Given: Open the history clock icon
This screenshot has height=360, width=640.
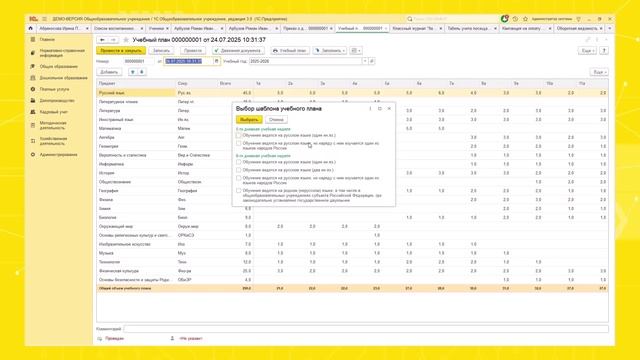Looking at the screenshot, I should click(x=515, y=19).
